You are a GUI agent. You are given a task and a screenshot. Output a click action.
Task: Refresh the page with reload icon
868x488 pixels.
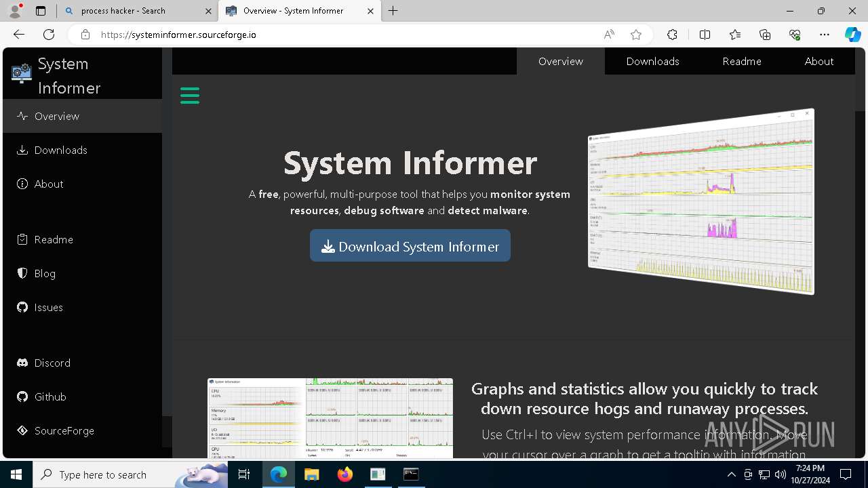(49, 35)
